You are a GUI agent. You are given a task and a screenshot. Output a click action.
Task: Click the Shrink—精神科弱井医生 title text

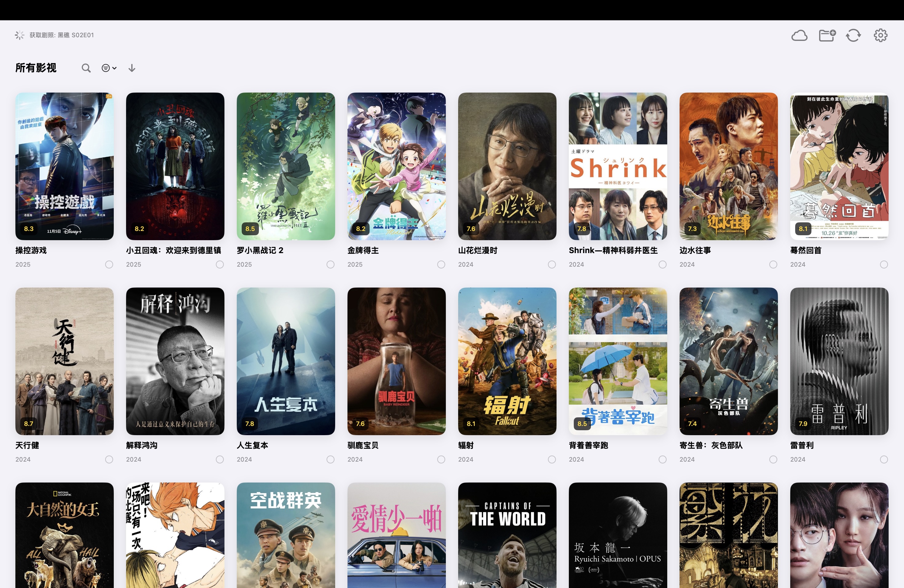tap(613, 250)
